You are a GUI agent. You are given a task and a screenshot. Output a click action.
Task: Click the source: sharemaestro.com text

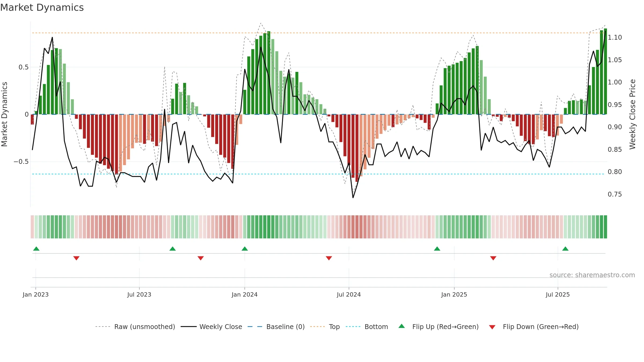tap(592, 275)
